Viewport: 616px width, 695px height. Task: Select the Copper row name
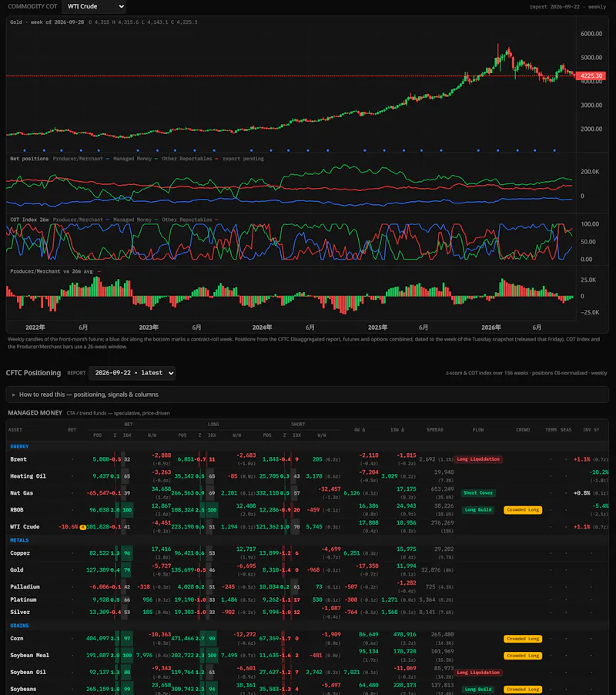(20, 553)
